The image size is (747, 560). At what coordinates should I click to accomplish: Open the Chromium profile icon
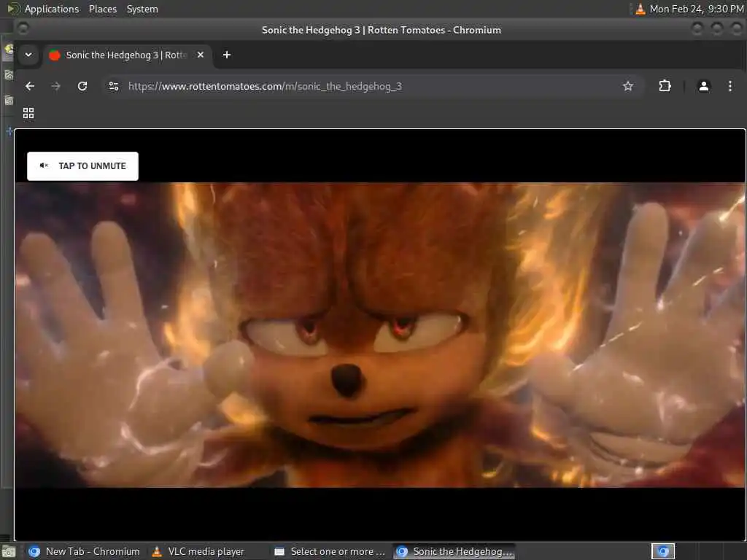(x=704, y=86)
